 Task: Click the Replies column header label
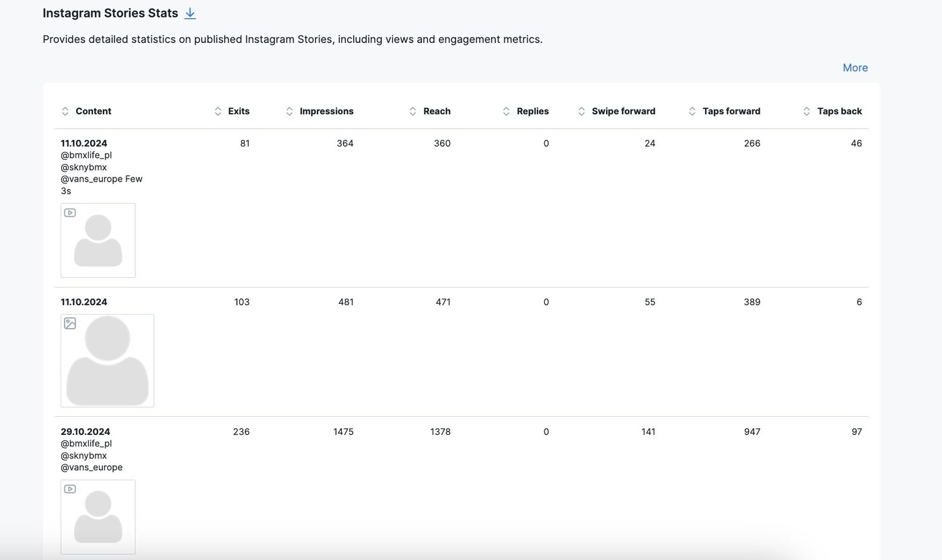533,112
